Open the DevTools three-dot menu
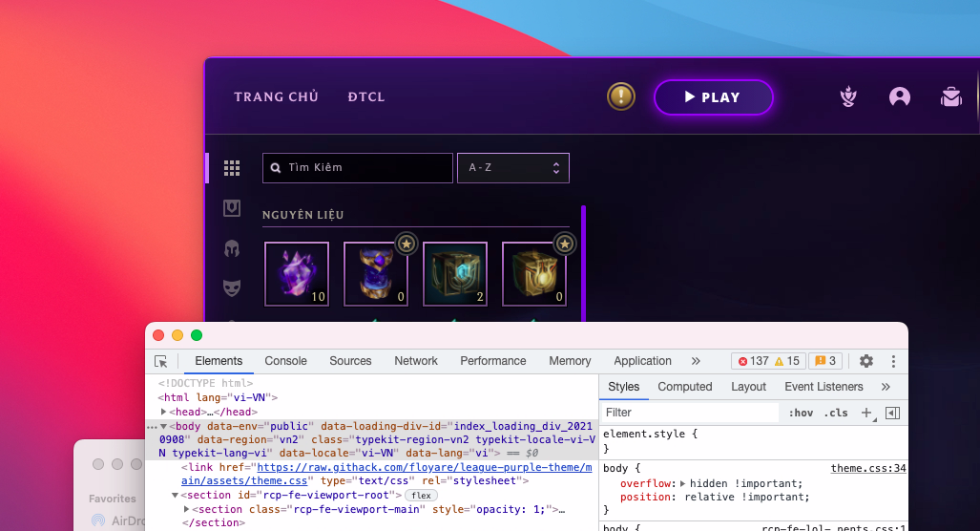980x531 pixels. (893, 361)
